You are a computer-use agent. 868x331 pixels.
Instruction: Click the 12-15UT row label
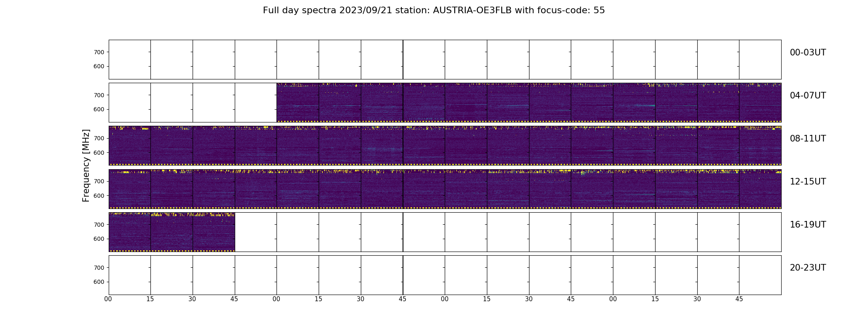808,182
